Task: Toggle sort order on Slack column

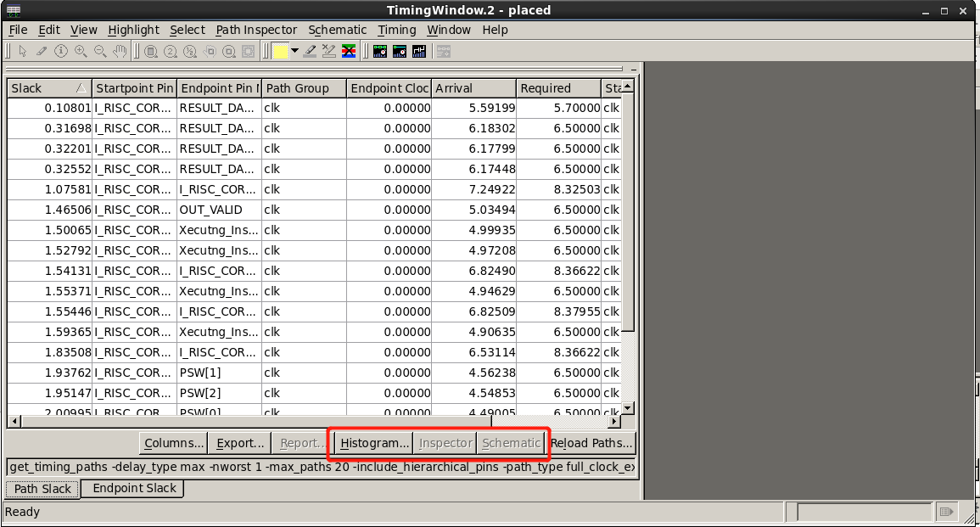Action: click(49, 88)
